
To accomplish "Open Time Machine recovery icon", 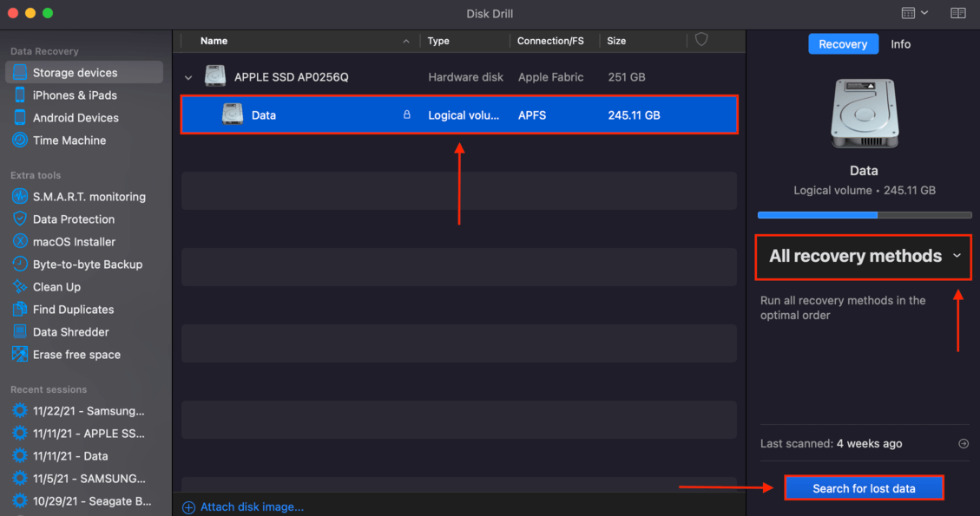I will [20, 140].
